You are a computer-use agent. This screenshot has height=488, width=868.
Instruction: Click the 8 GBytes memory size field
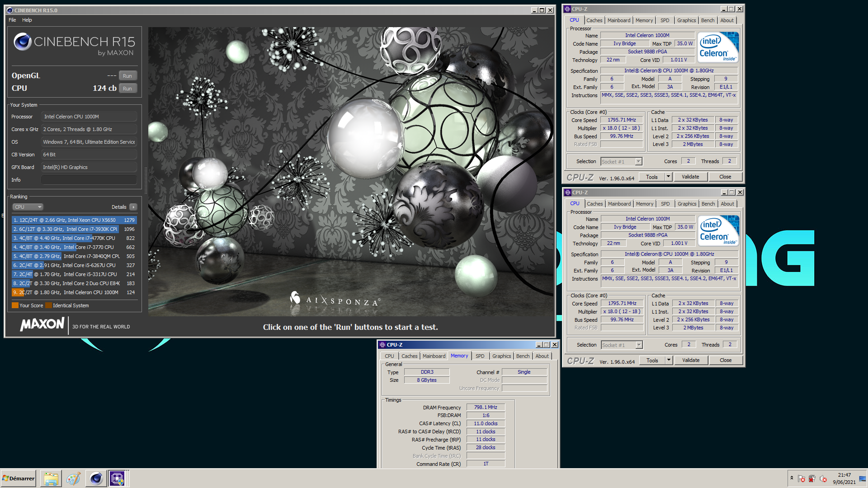pos(426,380)
